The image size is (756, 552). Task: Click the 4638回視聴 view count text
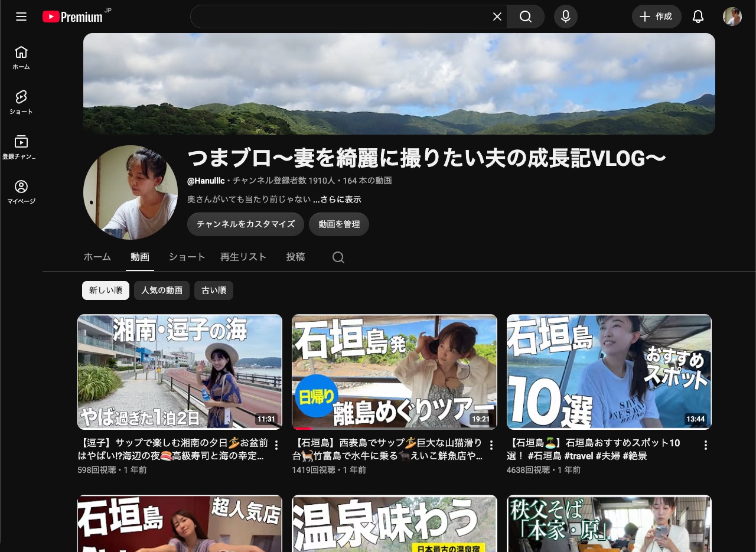[528, 470]
